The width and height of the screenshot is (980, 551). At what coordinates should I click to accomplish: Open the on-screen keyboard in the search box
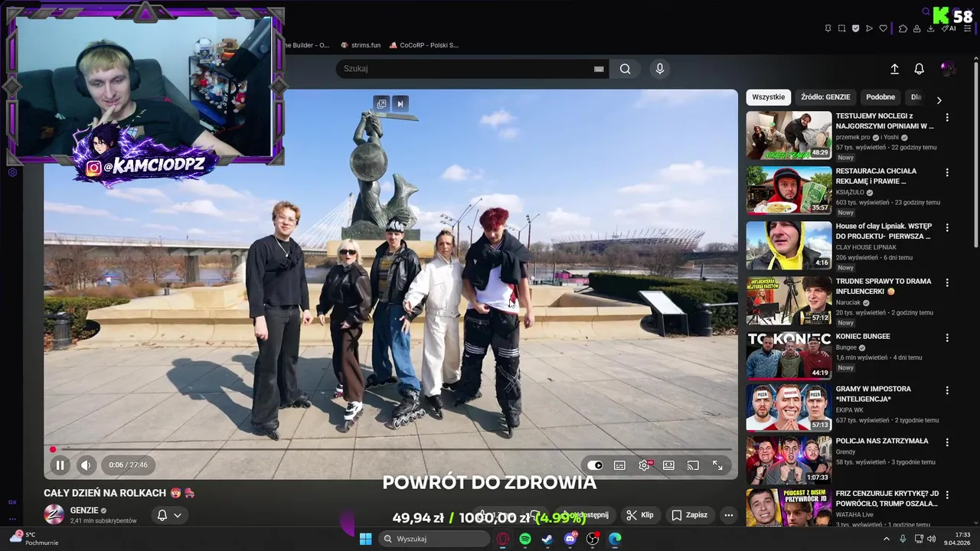[599, 69]
